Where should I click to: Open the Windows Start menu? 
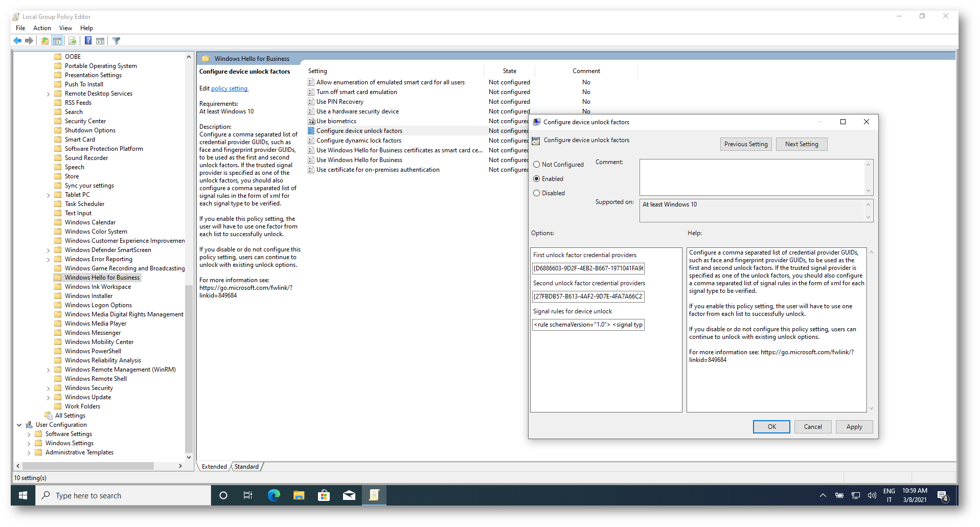pos(23,495)
